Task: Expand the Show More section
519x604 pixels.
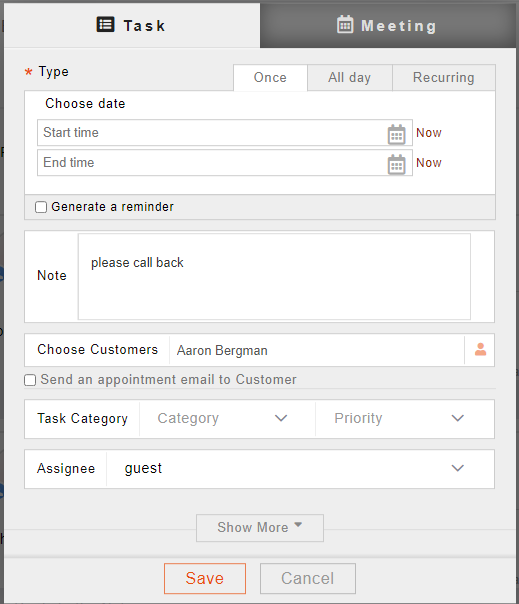Action: (260, 528)
